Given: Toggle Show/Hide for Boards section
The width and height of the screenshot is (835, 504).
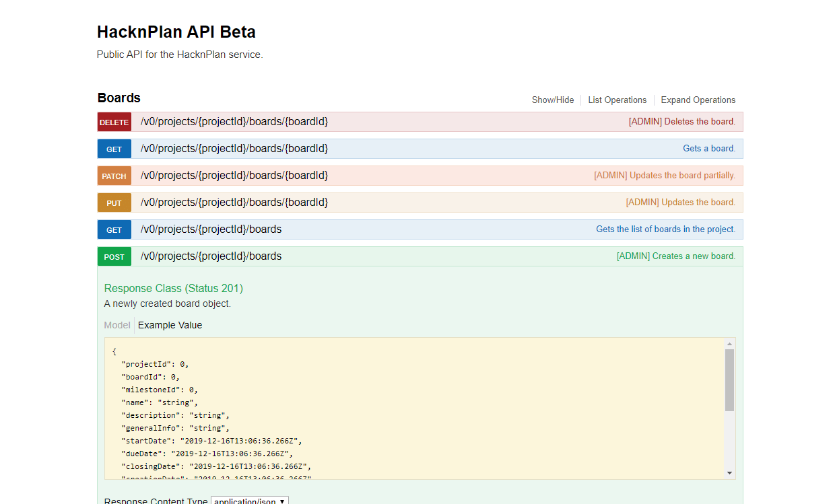Looking at the screenshot, I should (552, 100).
